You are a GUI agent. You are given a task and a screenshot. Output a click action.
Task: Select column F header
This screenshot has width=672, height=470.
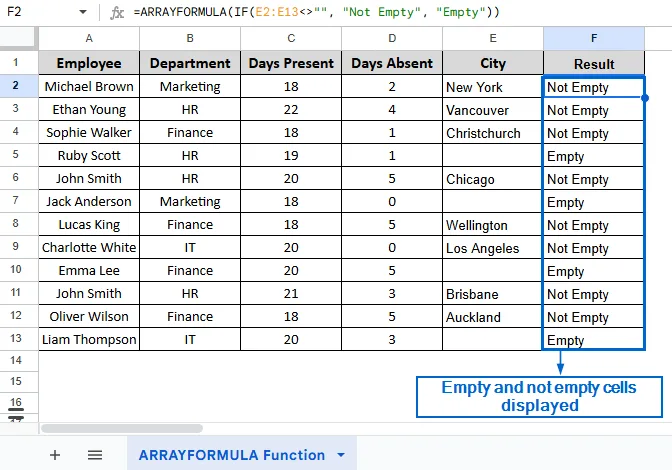594,39
